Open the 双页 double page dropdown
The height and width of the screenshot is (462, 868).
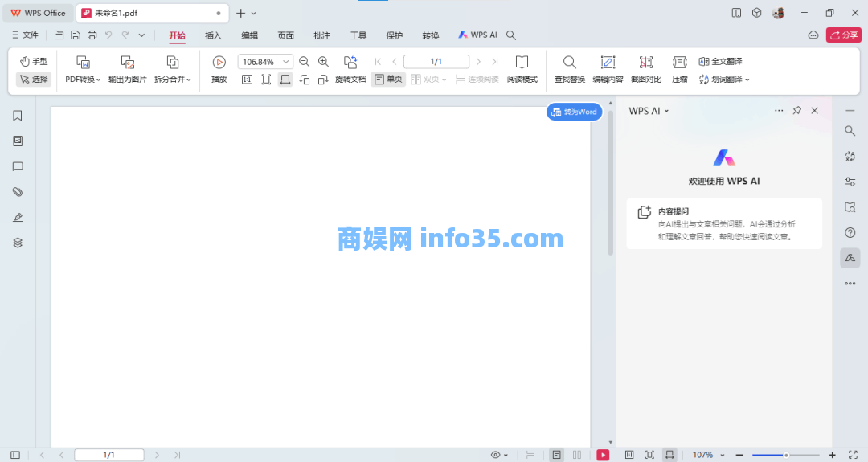pos(428,80)
